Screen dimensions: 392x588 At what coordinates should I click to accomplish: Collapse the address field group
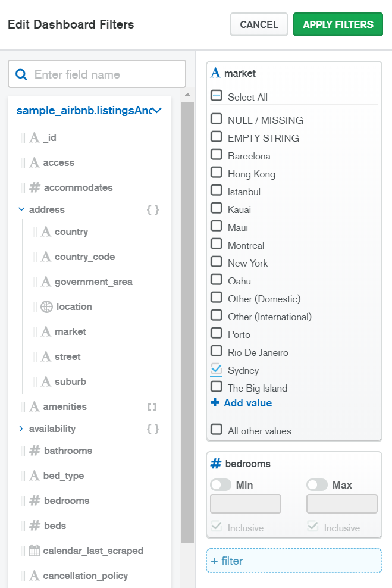click(21, 209)
